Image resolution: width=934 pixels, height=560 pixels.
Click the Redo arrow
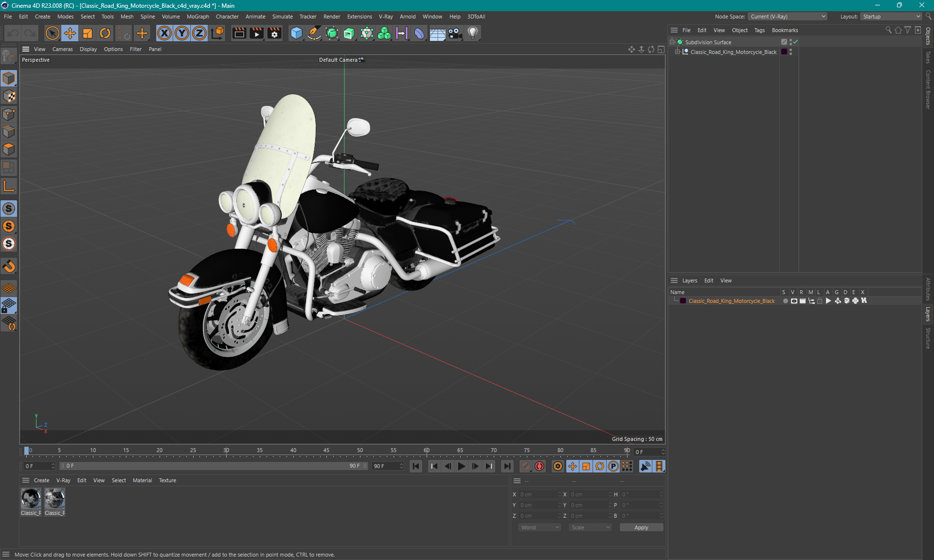[30, 33]
